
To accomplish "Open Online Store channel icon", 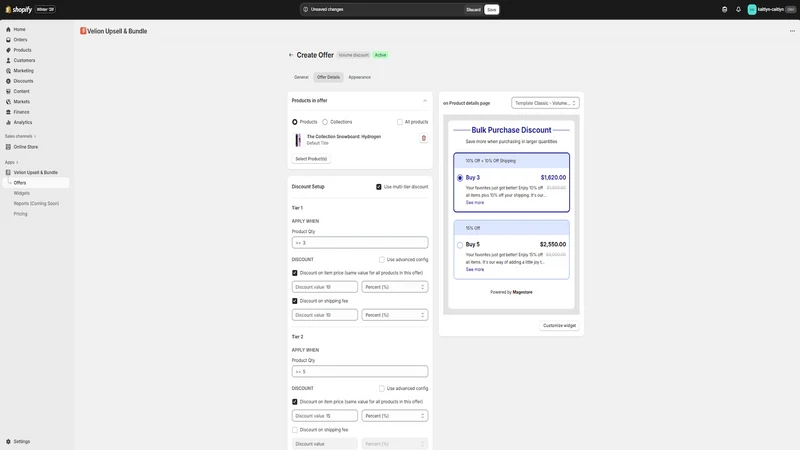I will click(x=8, y=147).
